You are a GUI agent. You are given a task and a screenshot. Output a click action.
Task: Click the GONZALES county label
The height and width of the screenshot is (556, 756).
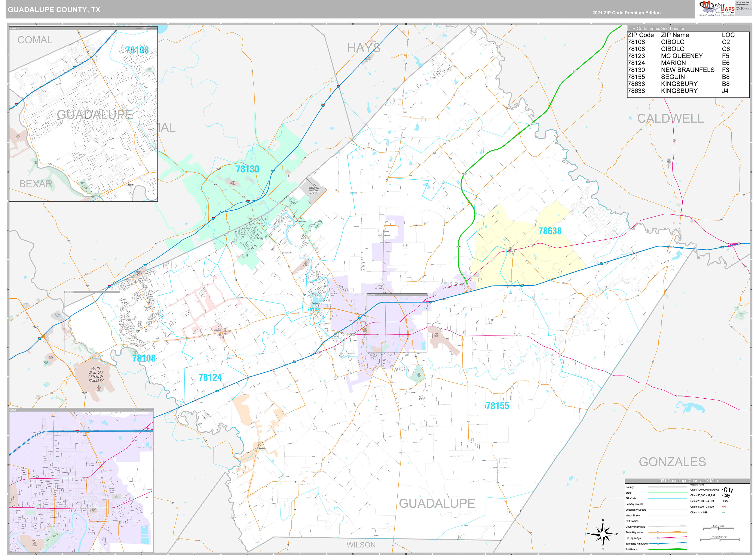(673, 462)
